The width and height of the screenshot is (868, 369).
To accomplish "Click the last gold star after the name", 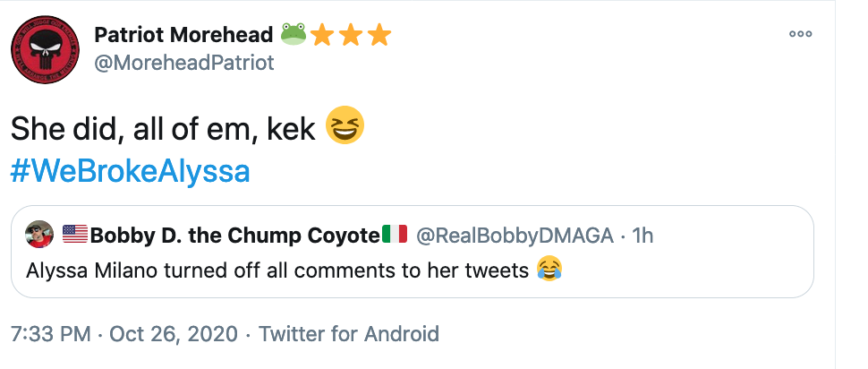I will point(379,36).
